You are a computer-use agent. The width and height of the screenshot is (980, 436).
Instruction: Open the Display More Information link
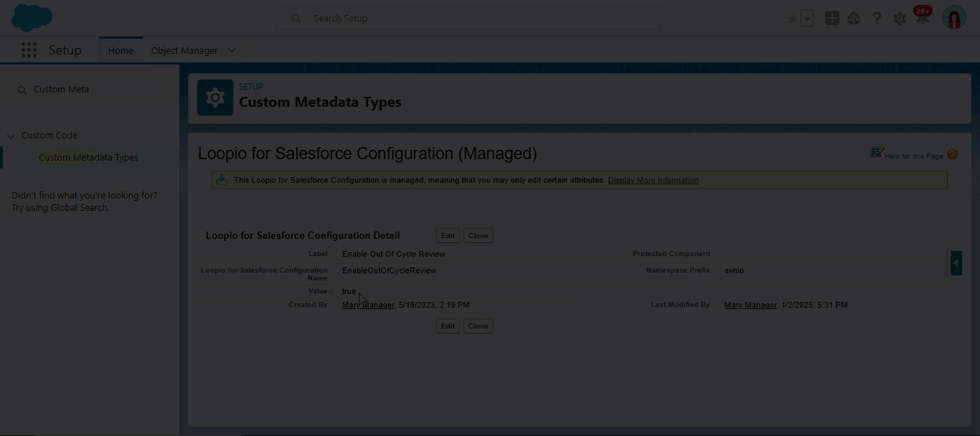(653, 180)
